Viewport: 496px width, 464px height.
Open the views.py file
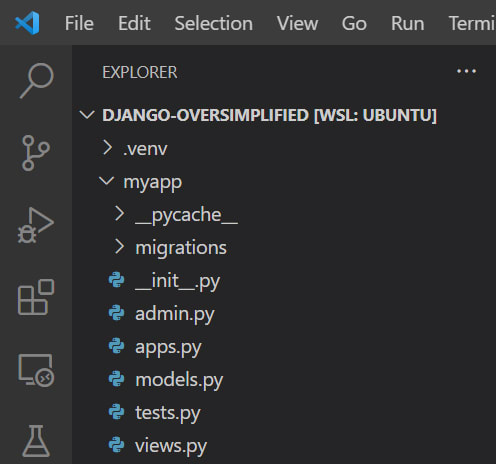click(171, 446)
